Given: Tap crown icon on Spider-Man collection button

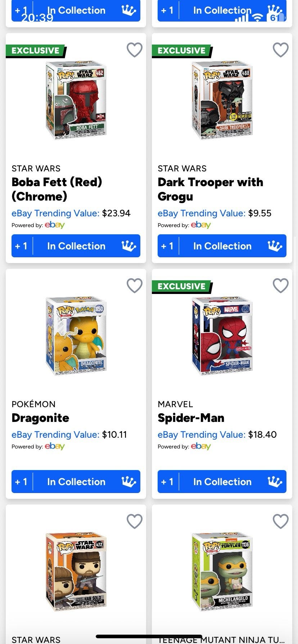Looking at the screenshot, I should click(x=275, y=482).
